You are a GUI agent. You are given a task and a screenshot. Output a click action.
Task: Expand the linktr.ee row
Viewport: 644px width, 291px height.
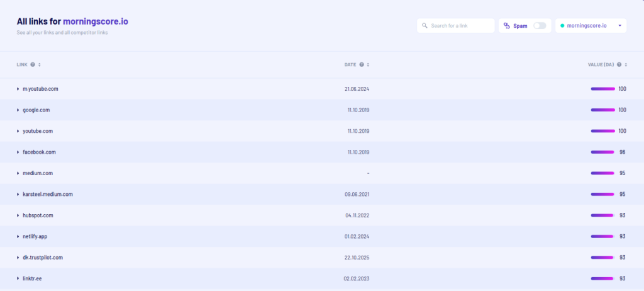pos(18,278)
